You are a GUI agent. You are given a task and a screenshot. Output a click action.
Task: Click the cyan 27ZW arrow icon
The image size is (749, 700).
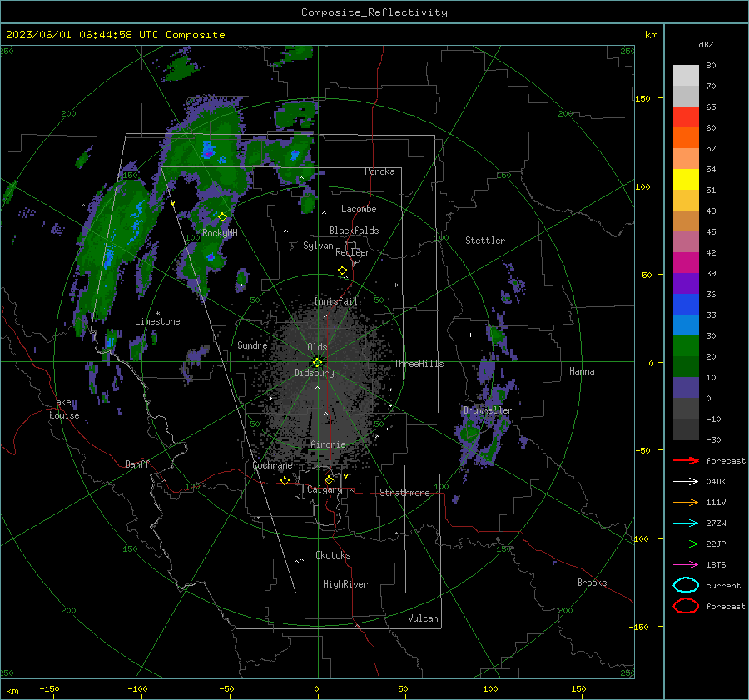click(x=686, y=524)
